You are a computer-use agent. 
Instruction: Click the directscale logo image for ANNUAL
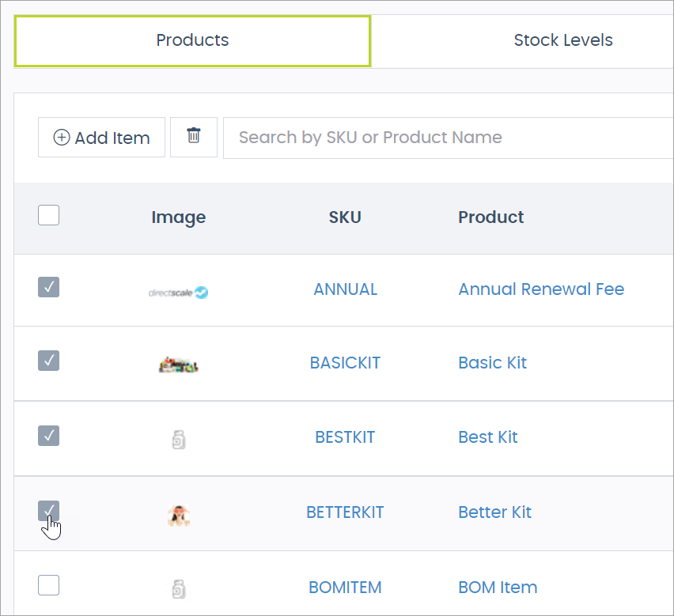(178, 291)
